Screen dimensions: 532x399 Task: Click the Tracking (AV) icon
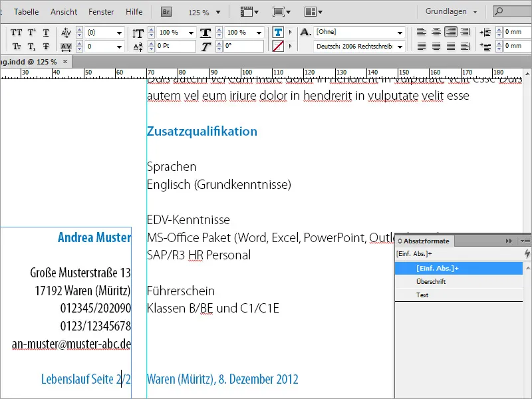tap(66, 47)
